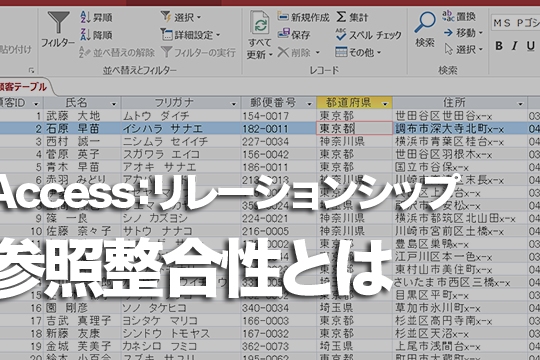The height and width of the screenshot is (360, 540).
Task: Save the record with 保存
Action: click(294, 34)
